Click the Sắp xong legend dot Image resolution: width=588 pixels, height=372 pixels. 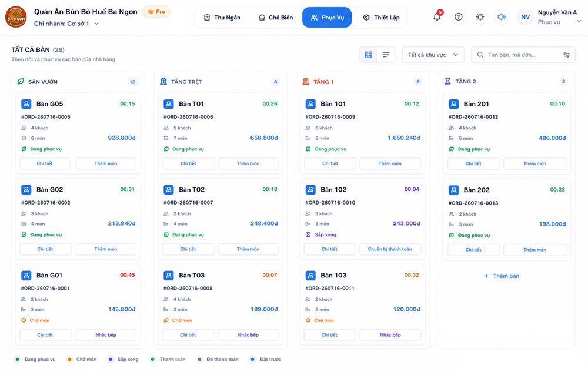[111, 359]
